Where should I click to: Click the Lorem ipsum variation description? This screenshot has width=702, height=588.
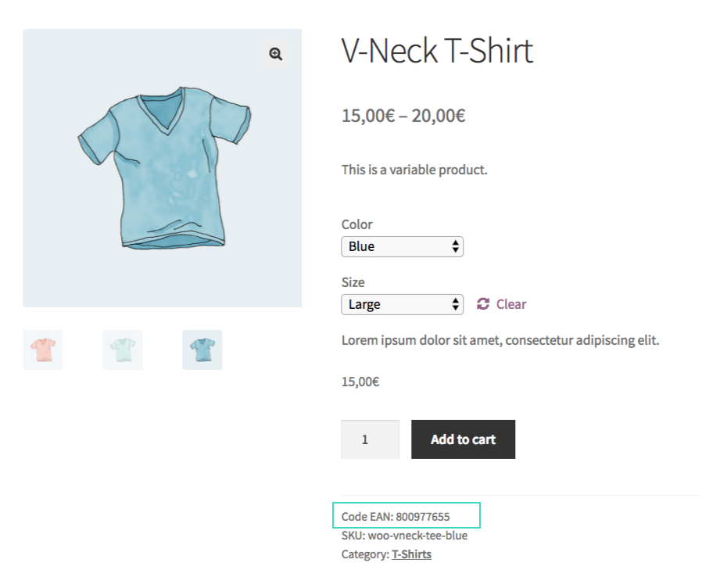coord(500,341)
